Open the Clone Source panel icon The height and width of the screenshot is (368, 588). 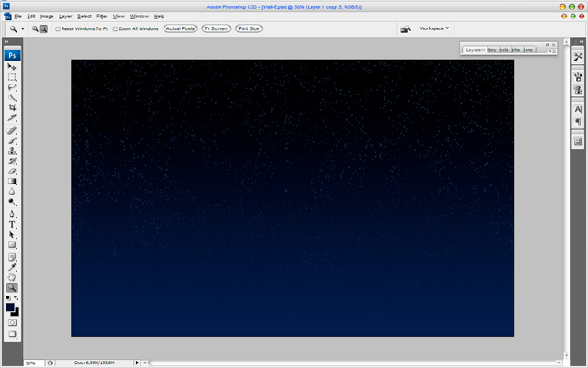pos(578,90)
